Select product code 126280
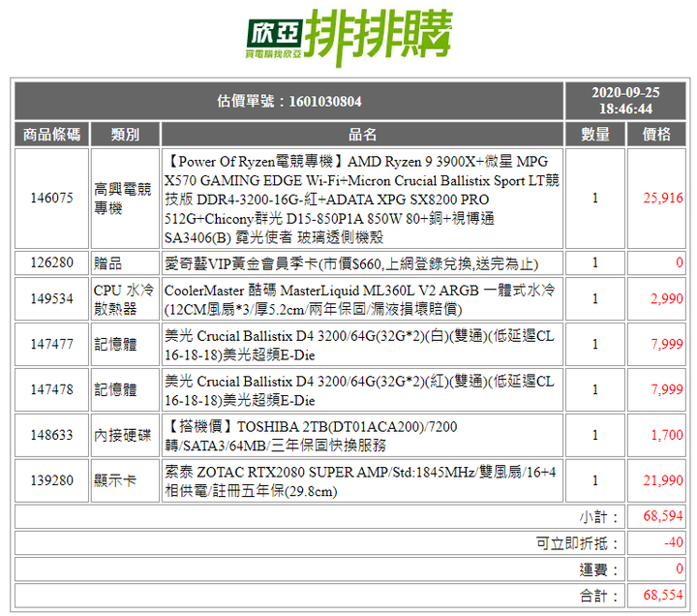The height and width of the screenshot is (616, 697). coord(51,262)
